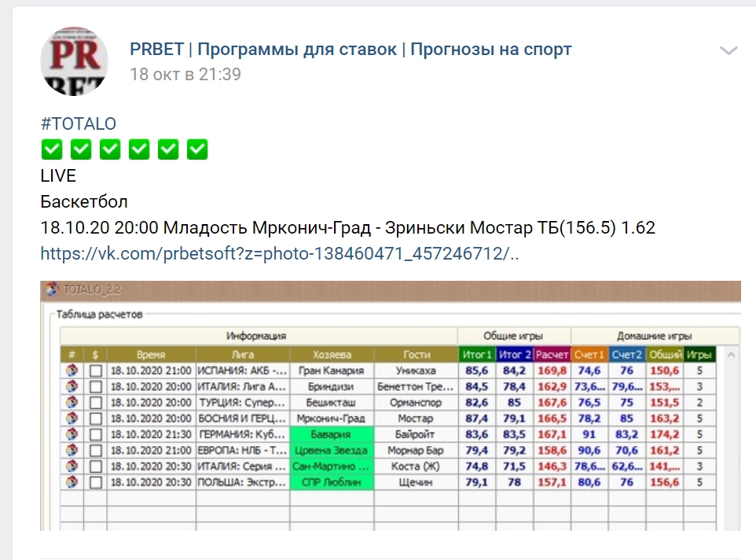Click the TOTALO_2.2 window title icon
Viewport: 756px width, 560px height.
53,289
